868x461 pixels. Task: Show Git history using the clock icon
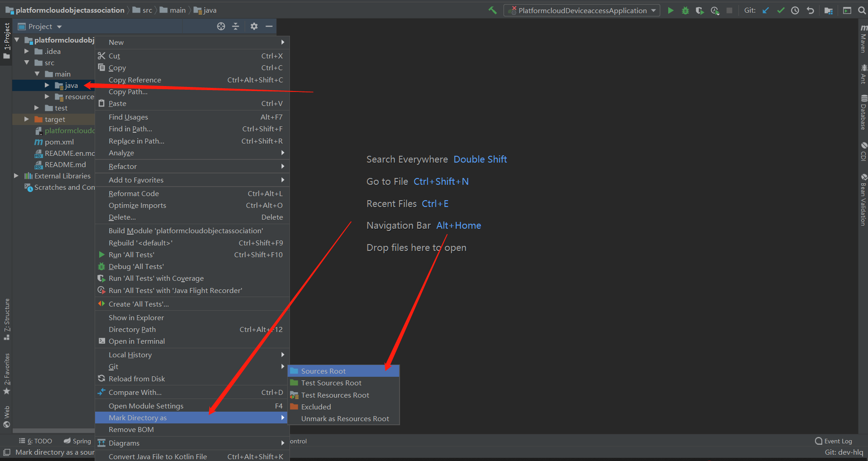[796, 10]
